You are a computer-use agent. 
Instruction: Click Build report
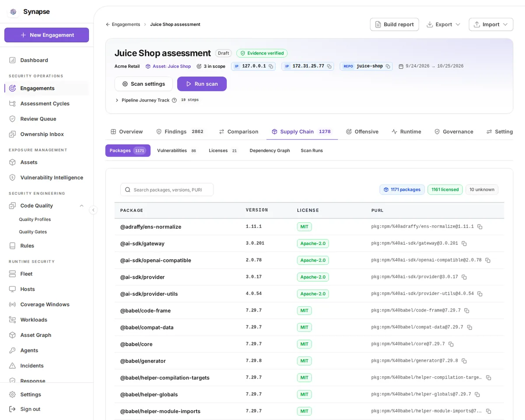(x=394, y=24)
